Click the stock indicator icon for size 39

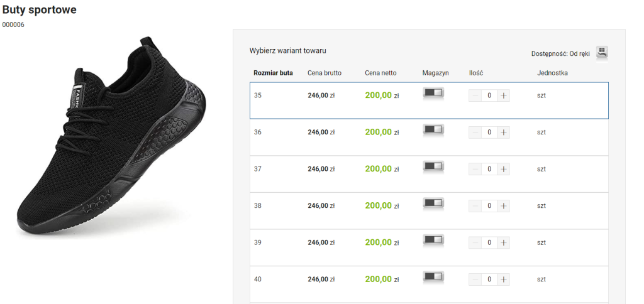click(433, 240)
